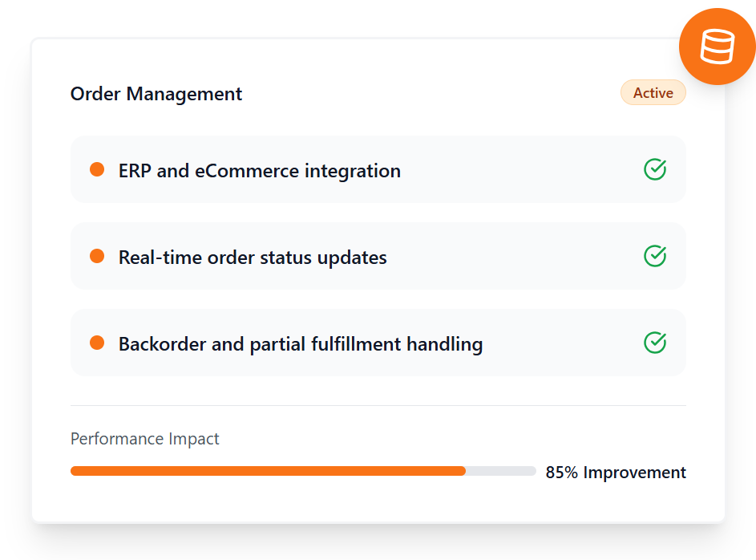Click divider line above Performance Impact
The width and height of the screenshot is (756, 560).
[x=378, y=405]
